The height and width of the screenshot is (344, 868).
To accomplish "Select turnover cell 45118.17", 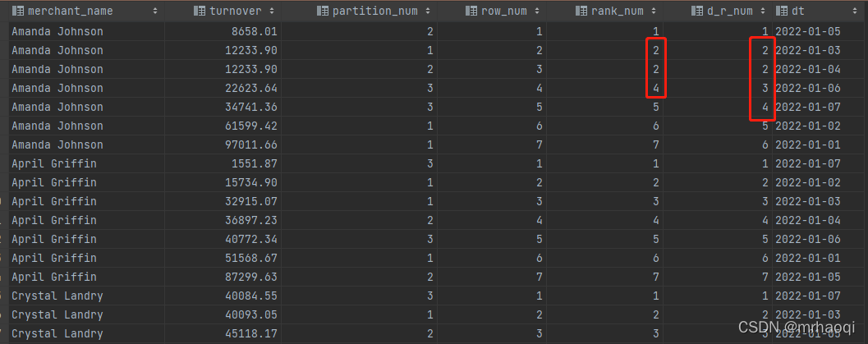I will point(250,333).
